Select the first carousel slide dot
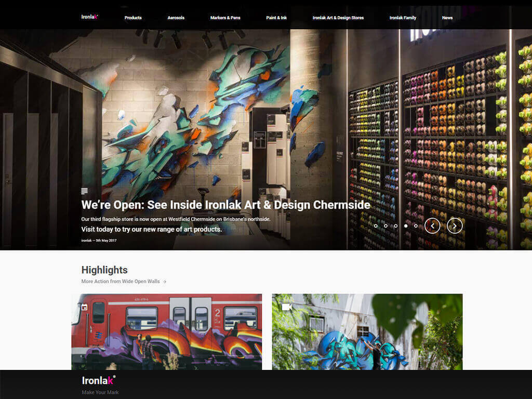The image size is (532, 399). [x=376, y=225]
